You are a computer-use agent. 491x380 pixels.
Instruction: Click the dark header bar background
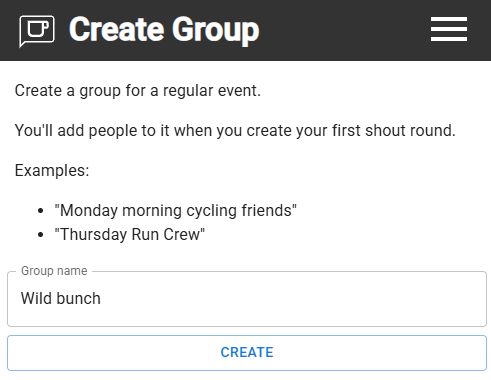coord(343,30)
